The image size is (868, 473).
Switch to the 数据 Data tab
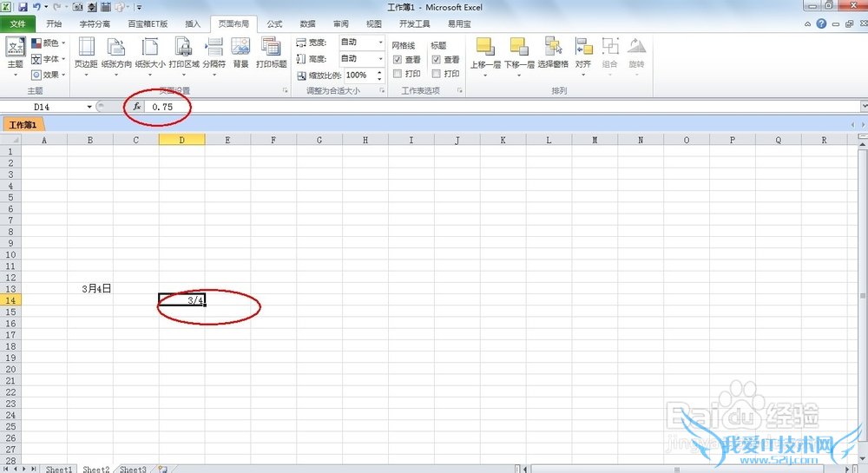(308, 23)
